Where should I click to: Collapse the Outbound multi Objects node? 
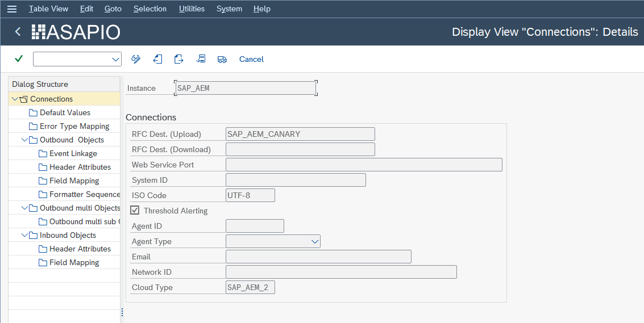point(24,208)
